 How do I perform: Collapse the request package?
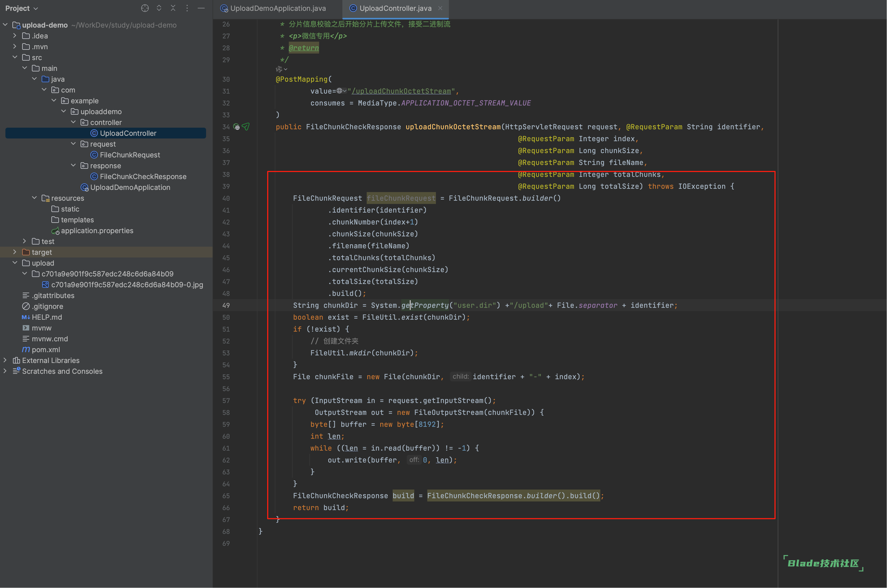pos(73,144)
